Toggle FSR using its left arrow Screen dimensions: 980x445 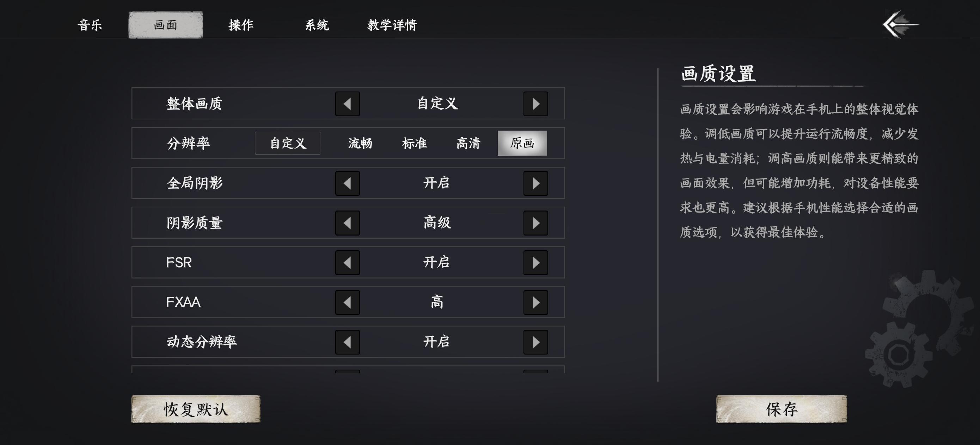coord(347,263)
